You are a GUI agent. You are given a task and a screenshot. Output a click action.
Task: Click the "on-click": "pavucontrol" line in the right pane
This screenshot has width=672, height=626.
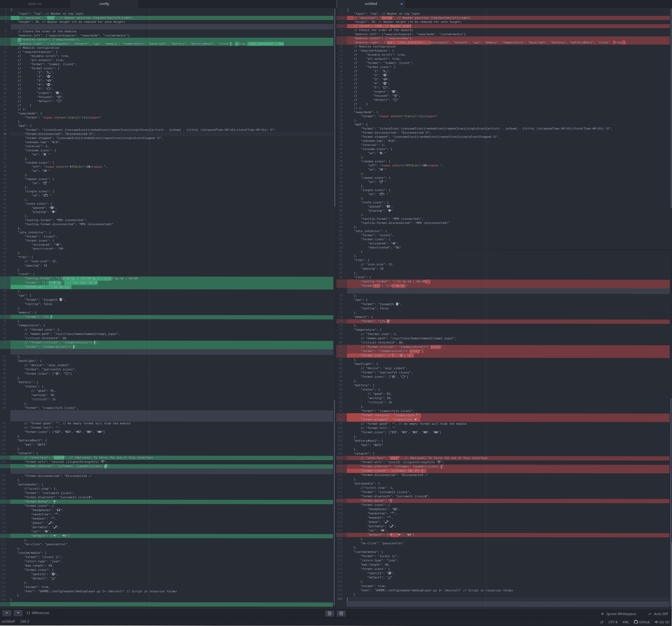click(382, 544)
